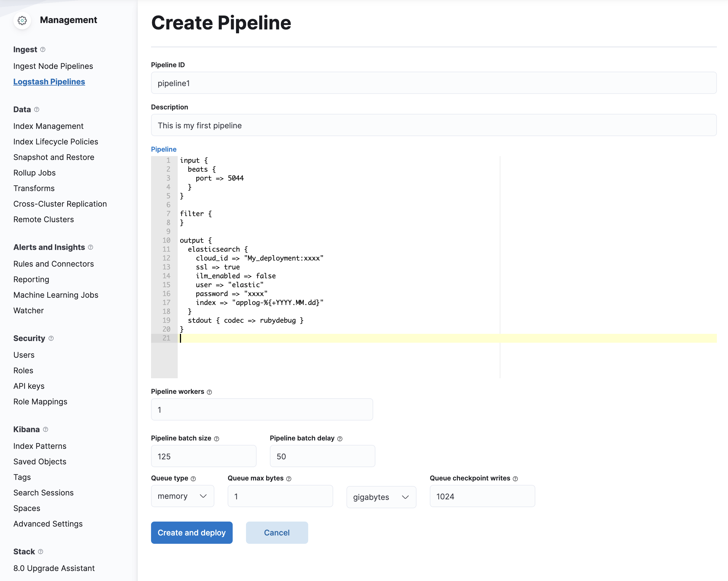Click the Management gear icon

point(22,20)
